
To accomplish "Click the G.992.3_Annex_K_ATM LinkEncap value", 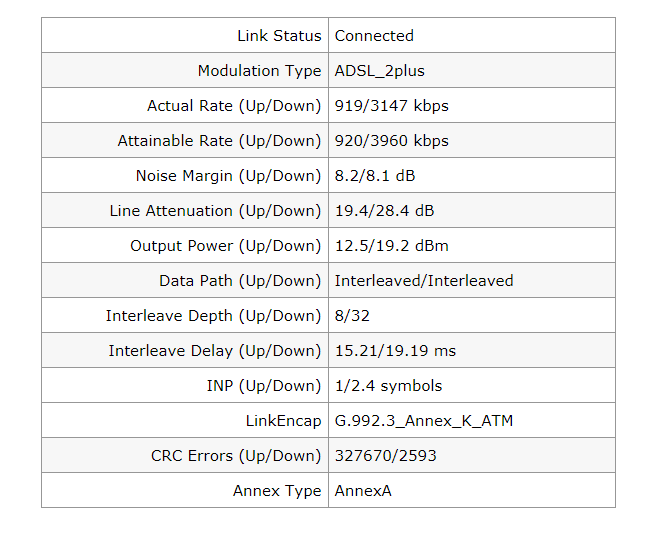I will 424,421.
